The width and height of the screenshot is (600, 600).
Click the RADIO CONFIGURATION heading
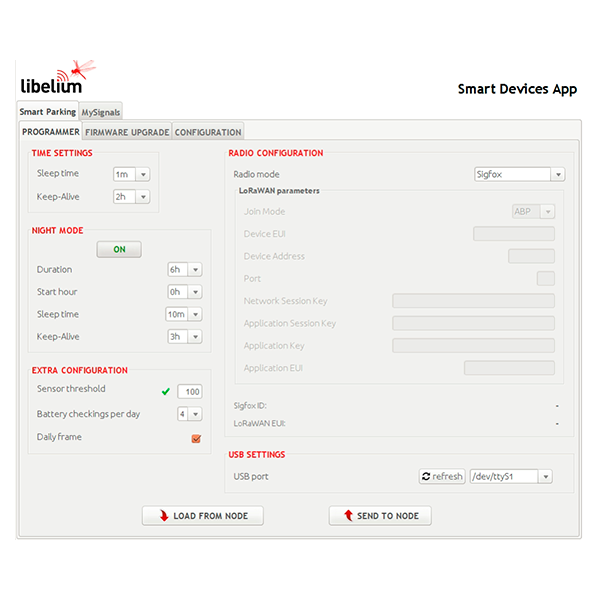pos(276,153)
